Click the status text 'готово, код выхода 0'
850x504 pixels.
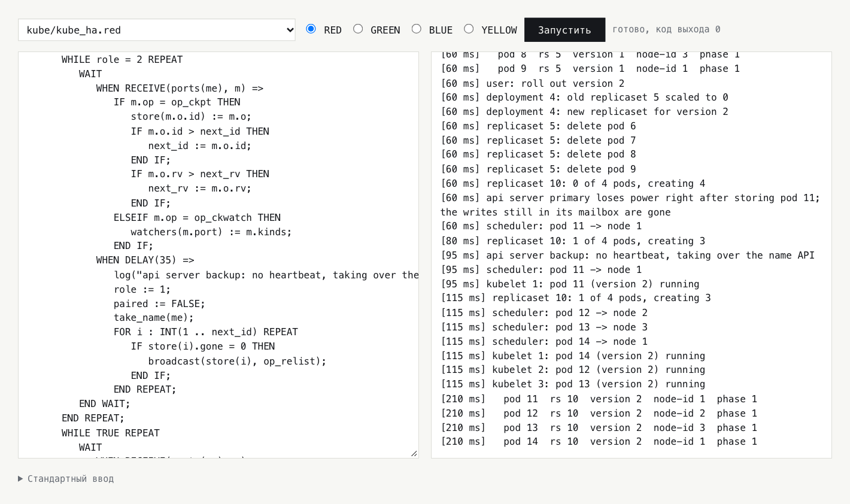click(666, 29)
